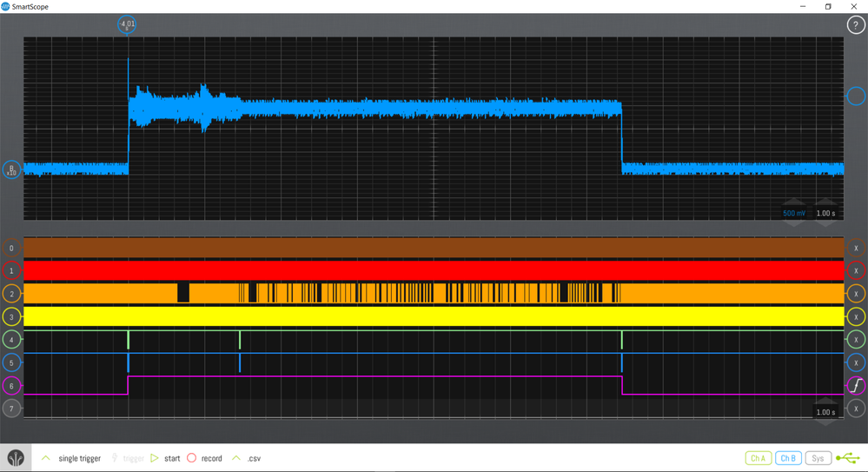Toggle channel 4 trigger condition X
Screen dimensions: 868x472
point(856,340)
